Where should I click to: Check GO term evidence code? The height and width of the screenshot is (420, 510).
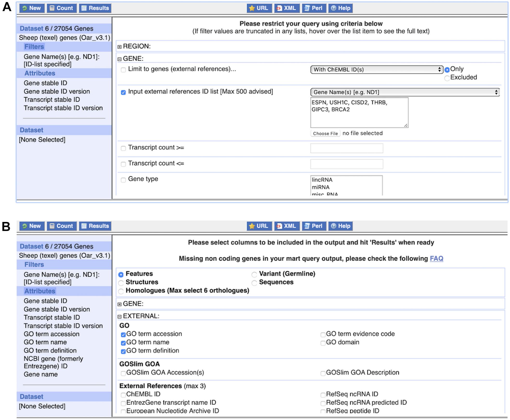[x=323, y=335]
